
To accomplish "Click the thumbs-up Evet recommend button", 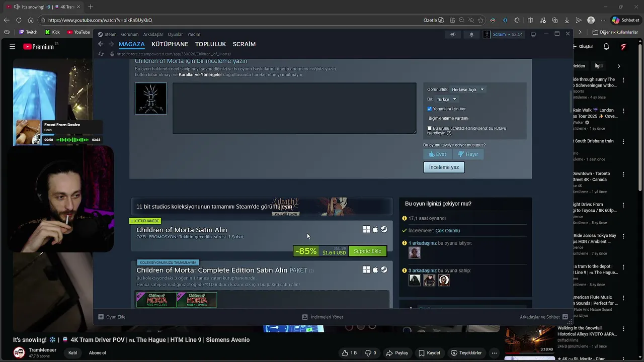I will [437, 154].
